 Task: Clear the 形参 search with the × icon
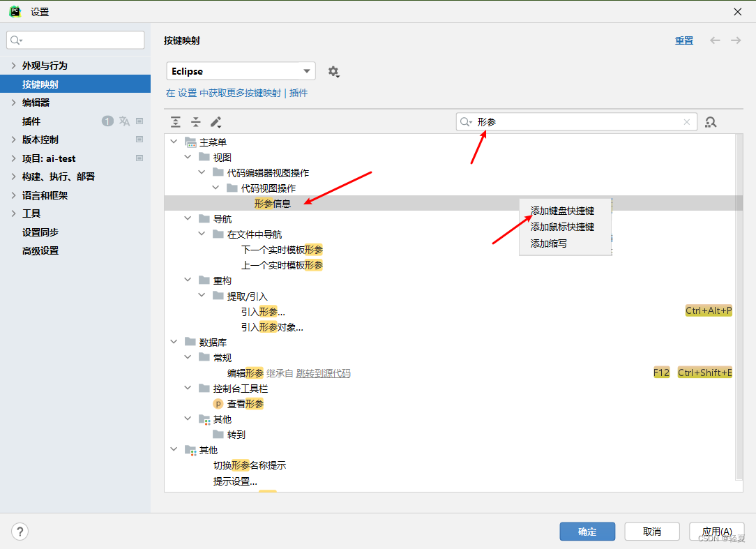(687, 122)
